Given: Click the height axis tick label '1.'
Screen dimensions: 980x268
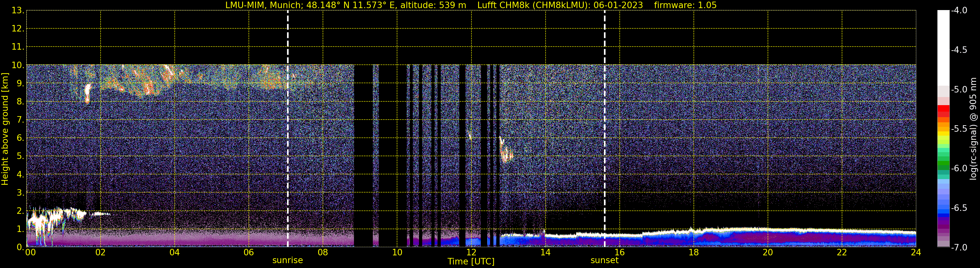Looking at the screenshot, I should pos(20,229).
